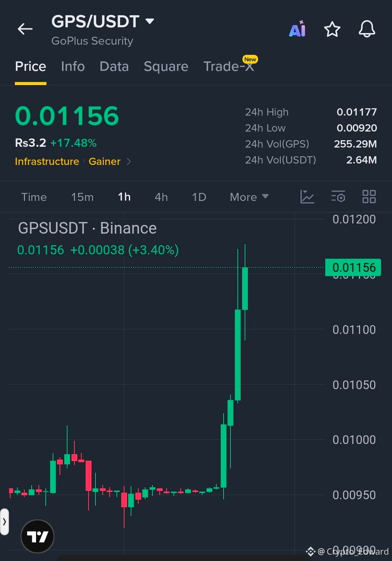The width and height of the screenshot is (392, 561).
Task: Expand the side panel handle arrow
Action: (x=4, y=522)
